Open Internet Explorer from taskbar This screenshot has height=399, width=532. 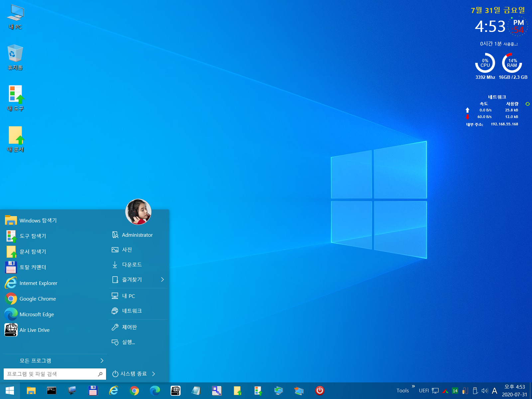point(113,391)
